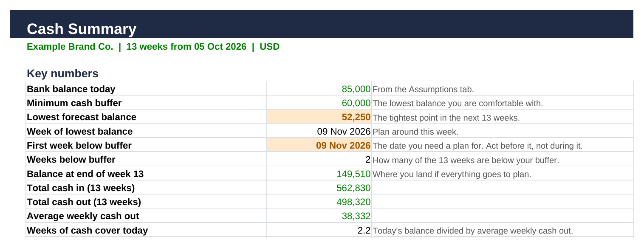Screen dimensions: 644x248
Task: Click the unhighlighted 09 Nov 2026 value
Action: (344, 132)
